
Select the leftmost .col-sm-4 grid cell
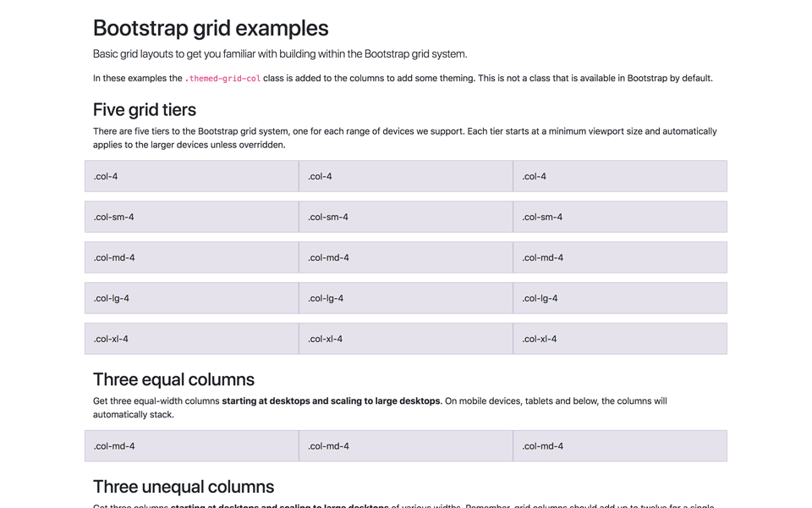pyautogui.click(x=191, y=217)
